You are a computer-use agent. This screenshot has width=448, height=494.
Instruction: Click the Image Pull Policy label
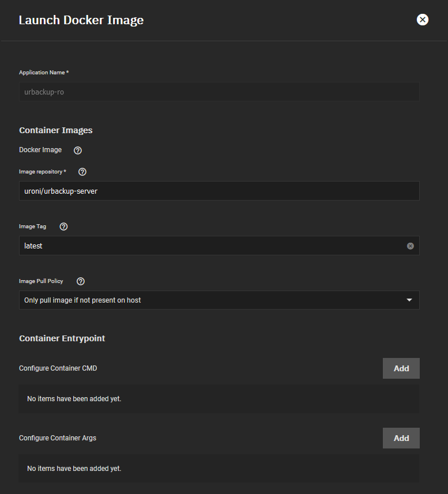[41, 281]
